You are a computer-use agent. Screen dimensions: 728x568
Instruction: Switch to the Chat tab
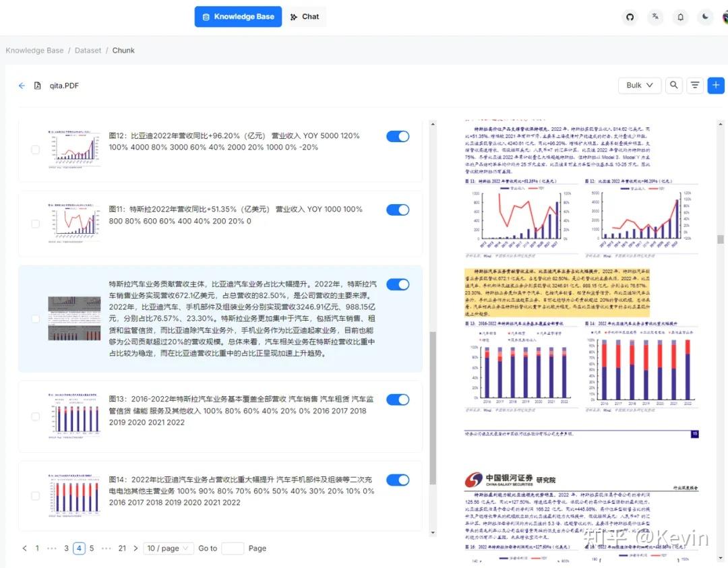pos(305,16)
